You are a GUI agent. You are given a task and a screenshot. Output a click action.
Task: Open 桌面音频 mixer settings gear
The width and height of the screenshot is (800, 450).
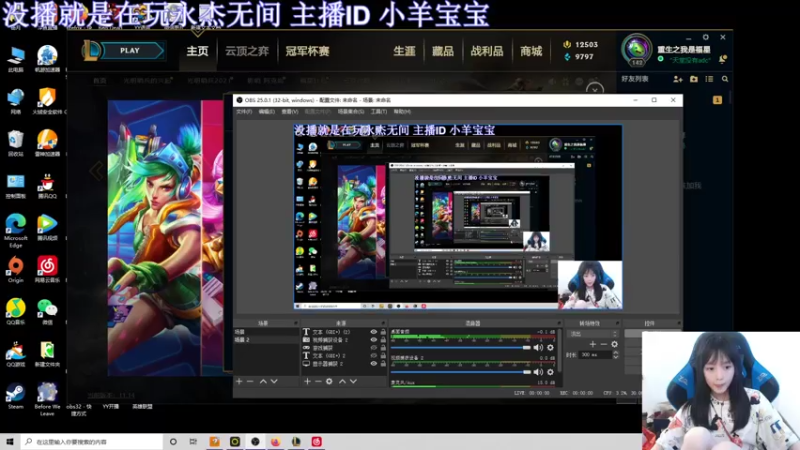pyautogui.click(x=551, y=347)
